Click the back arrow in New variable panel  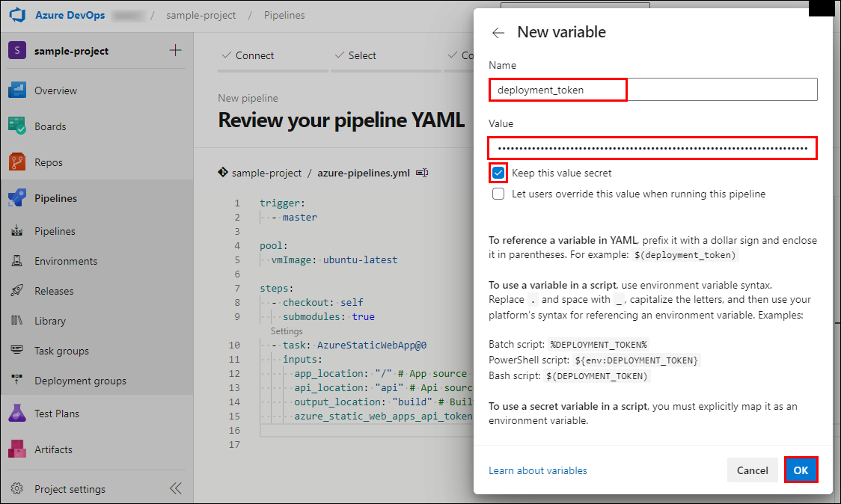(x=498, y=33)
